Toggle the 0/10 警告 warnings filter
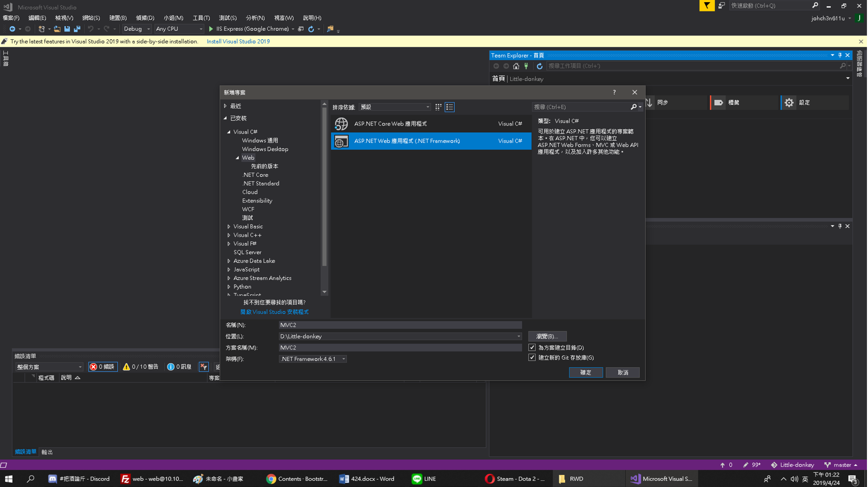This screenshot has height=487, width=868. tap(140, 367)
